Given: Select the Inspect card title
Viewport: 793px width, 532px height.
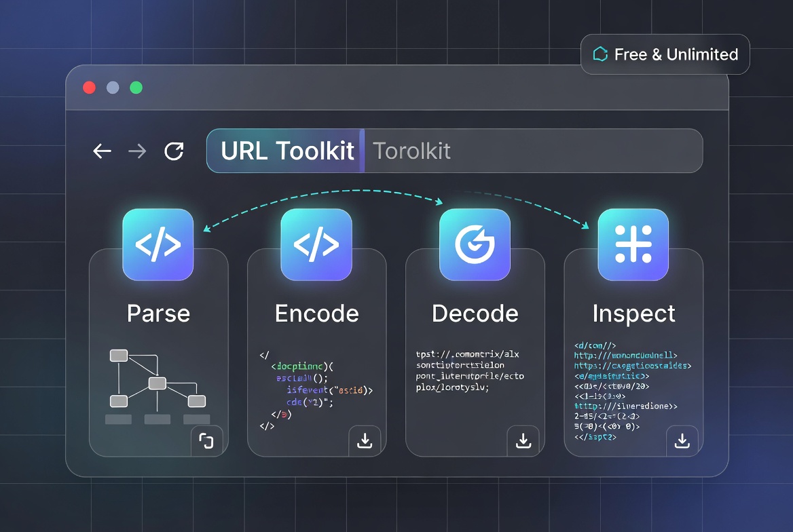Looking at the screenshot, I should point(633,313).
